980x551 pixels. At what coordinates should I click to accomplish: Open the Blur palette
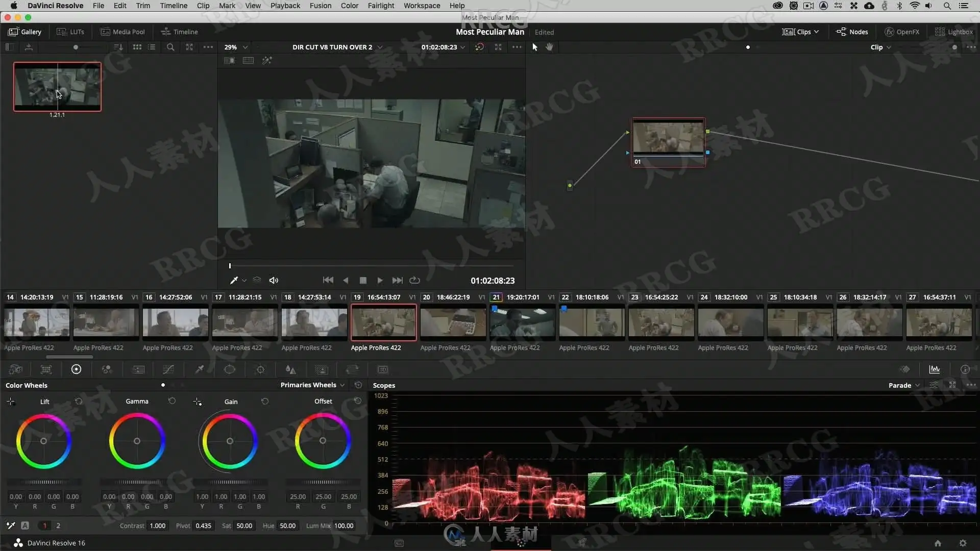tap(290, 369)
